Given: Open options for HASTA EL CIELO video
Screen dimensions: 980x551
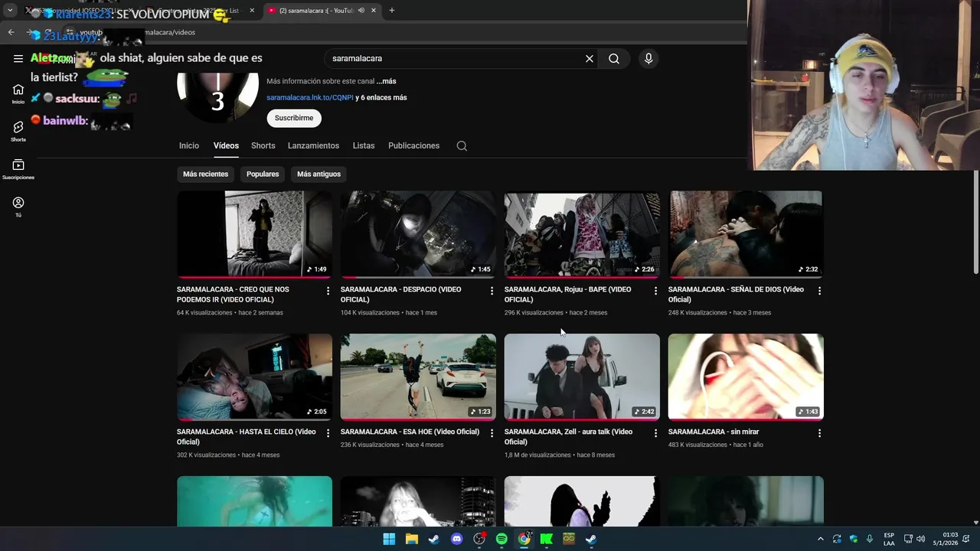Looking at the screenshot, I should point(328,433).
